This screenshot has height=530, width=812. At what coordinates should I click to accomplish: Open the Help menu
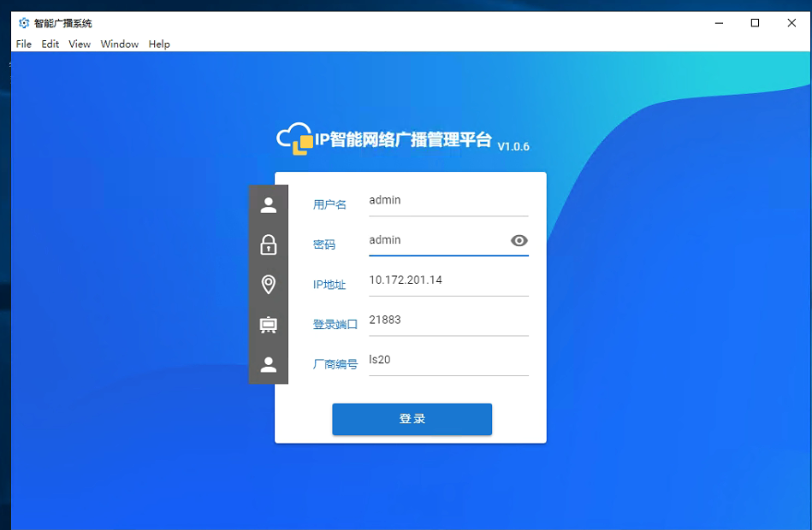(159, 44)
